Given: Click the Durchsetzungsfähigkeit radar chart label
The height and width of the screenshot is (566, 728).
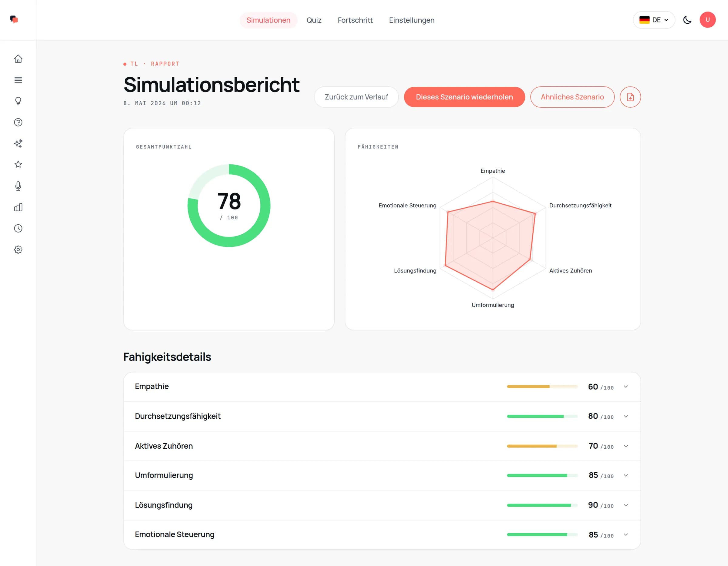Looking at the screenshot, I should point(580,206).
